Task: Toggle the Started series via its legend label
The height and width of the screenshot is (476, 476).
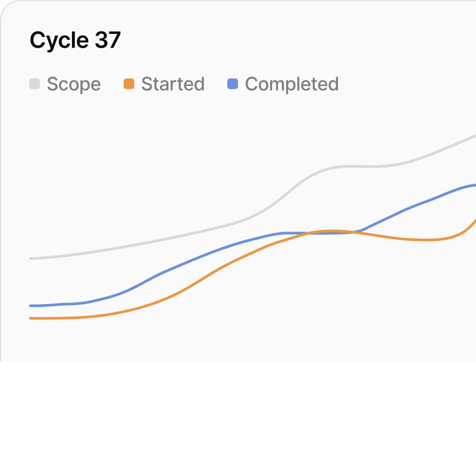Action: click(173, 84)
